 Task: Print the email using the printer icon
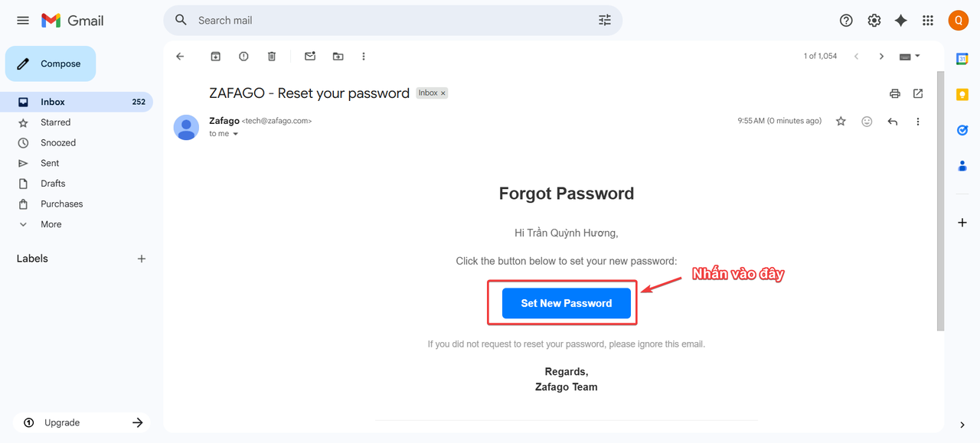(x=894, y=93)
